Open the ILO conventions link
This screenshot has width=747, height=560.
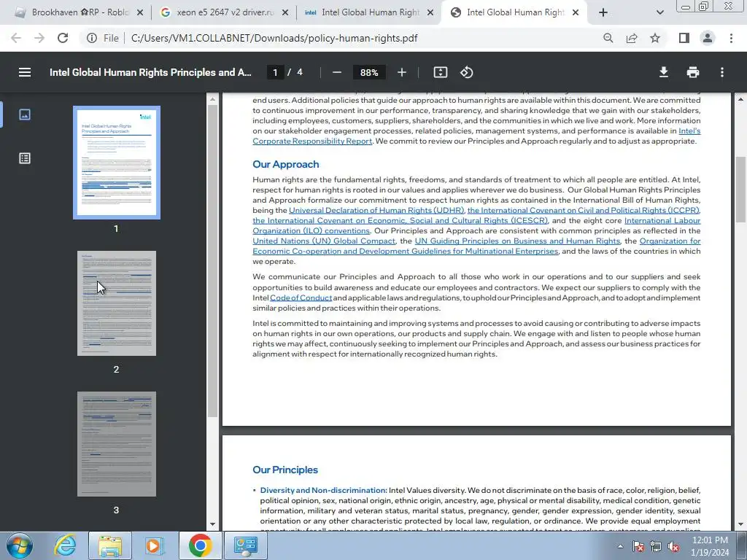tap(311, 230)
